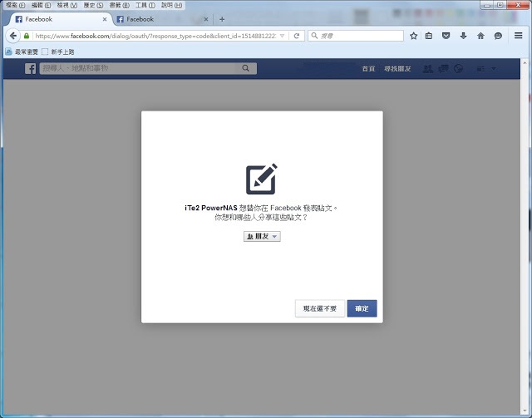Close the second Facebook tab
This screenshot has height=418, width=532.
pos(206,19)
